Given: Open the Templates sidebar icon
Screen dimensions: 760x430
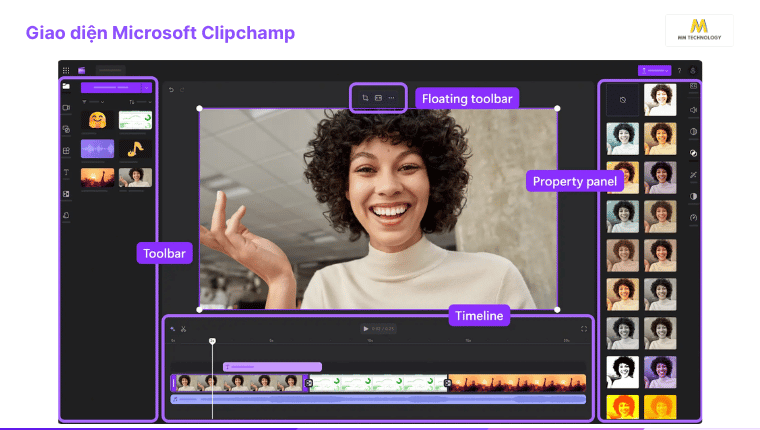Looking at the screenshot, I should (x=66, y=151).
